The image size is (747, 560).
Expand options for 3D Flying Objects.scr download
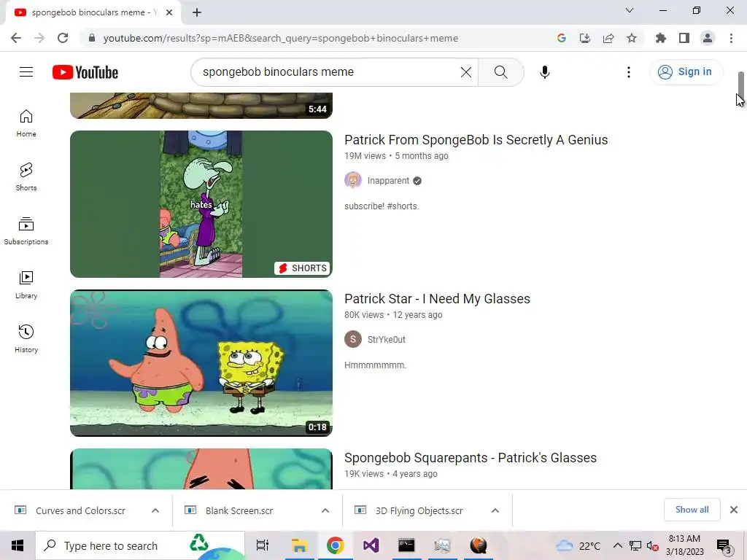[x=495, y=510]
